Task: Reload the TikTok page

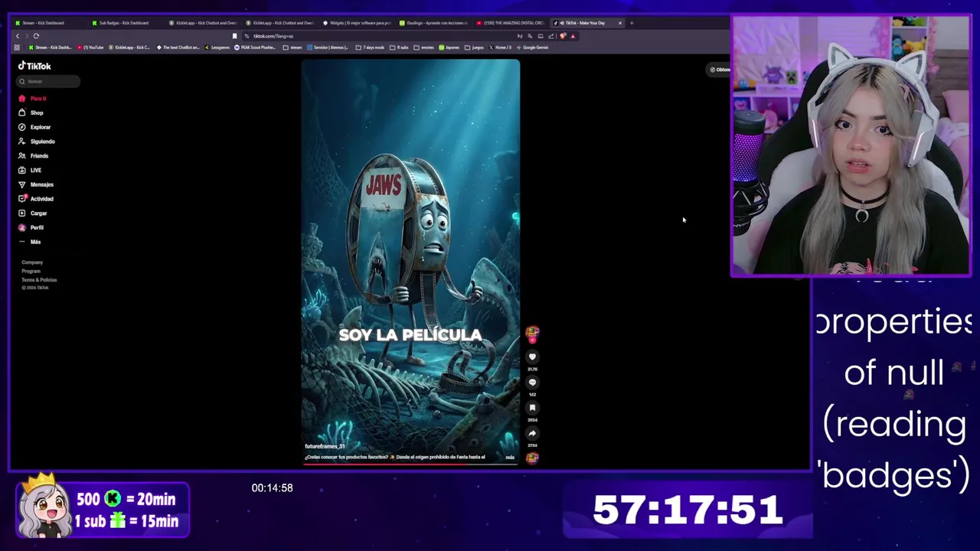Action: pyautogui.click(x=36, y=36)
